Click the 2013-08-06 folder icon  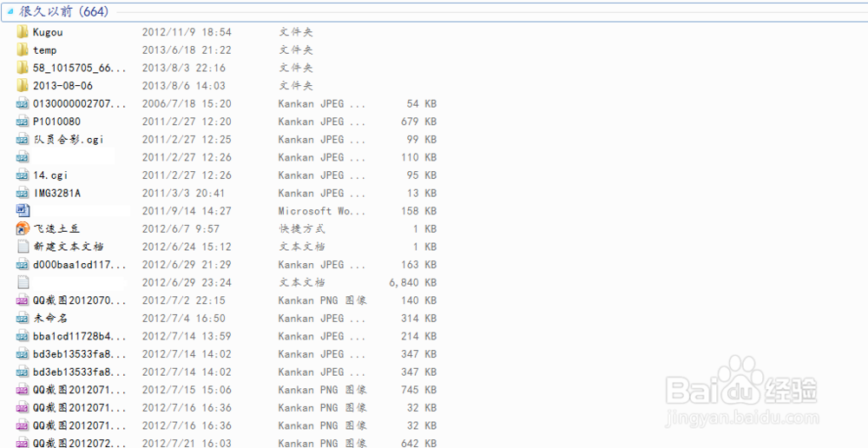(x=23, y=85)
